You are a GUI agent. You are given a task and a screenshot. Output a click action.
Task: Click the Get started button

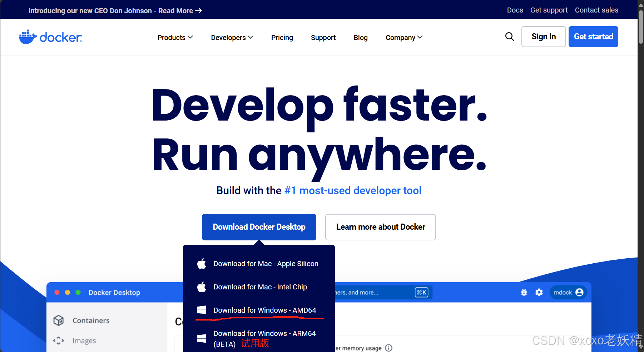coord(593,36)
